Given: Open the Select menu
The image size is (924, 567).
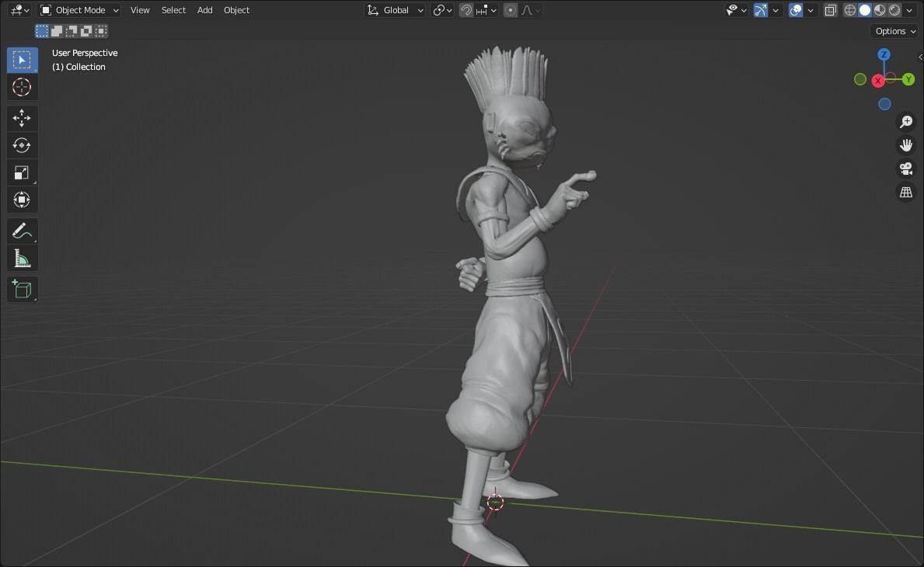Looking at the screenshot, I should tap(173, 10).
